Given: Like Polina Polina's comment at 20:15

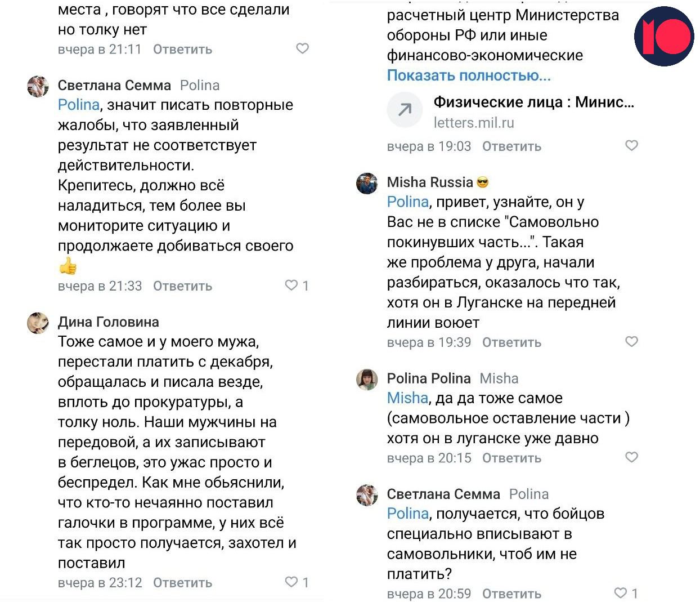Looking at the screenshot, I should pyautogui.click(x=631, y=457).
